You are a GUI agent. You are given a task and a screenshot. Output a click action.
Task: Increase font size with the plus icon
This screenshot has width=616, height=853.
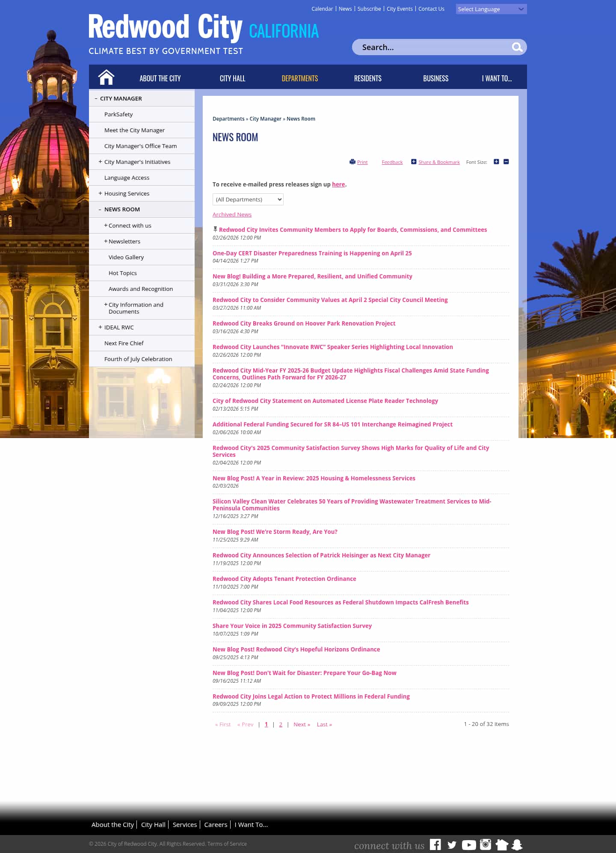pos(496,162)
